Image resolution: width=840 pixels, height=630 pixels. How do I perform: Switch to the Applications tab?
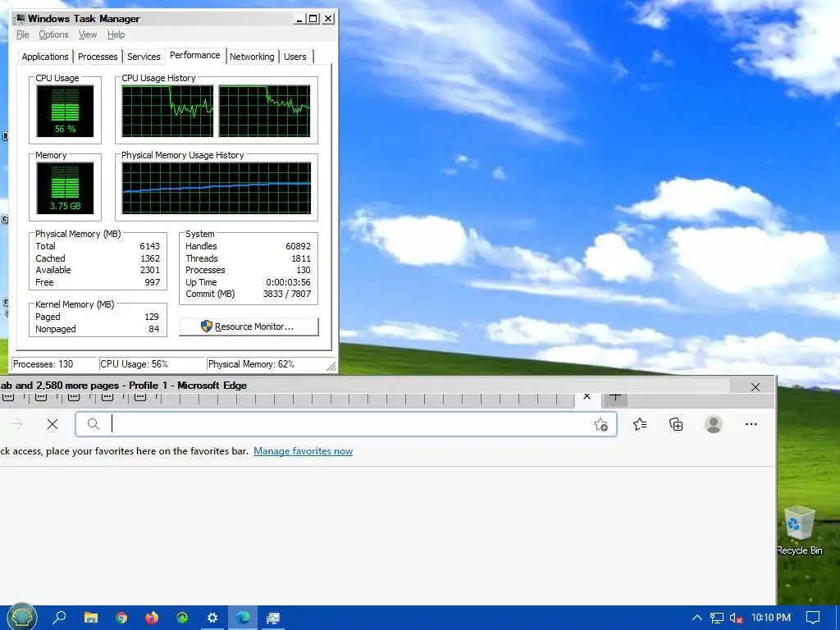click(45, 57)
